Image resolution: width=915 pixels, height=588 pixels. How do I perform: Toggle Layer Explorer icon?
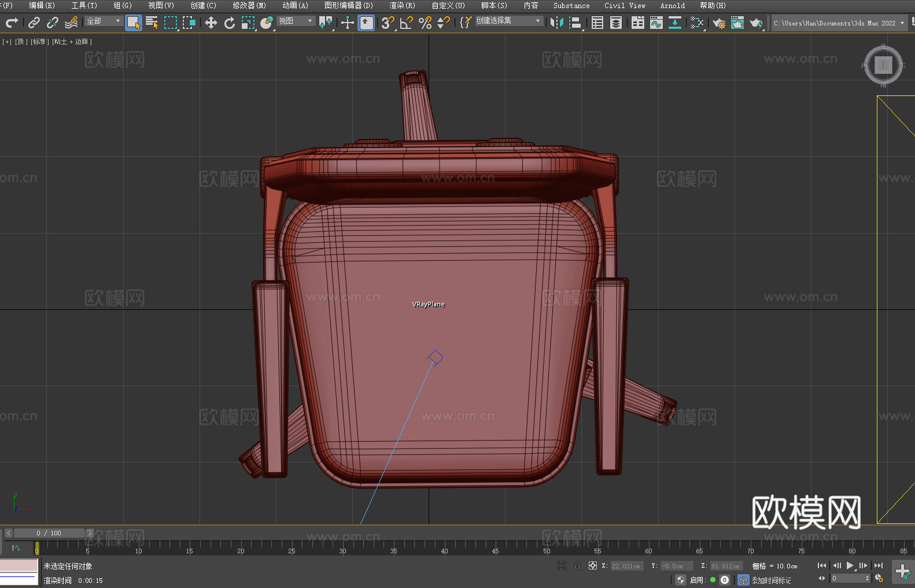point(616,23)
